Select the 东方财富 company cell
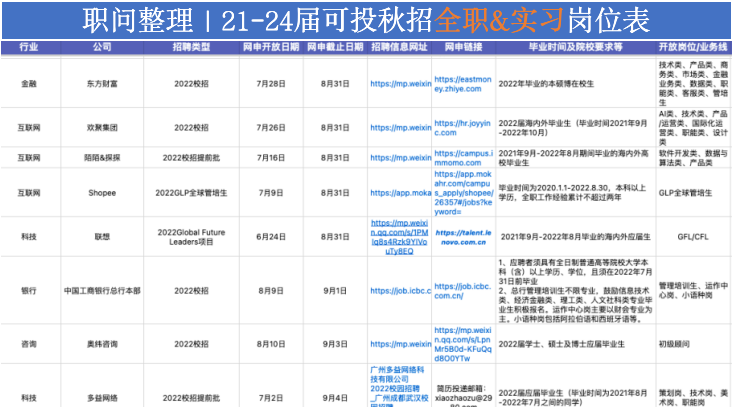Viewport: 733px width, 407px height. (x=102, y=84)
